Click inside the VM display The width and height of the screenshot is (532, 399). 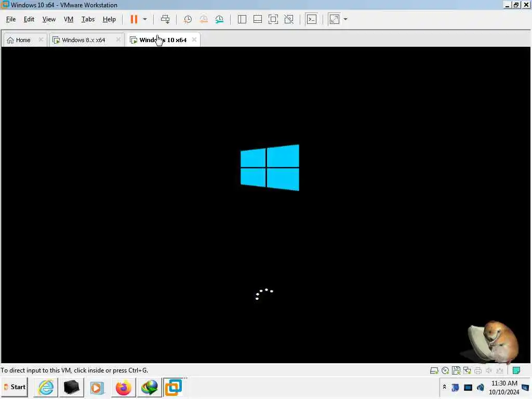click(x=265, y=205)
